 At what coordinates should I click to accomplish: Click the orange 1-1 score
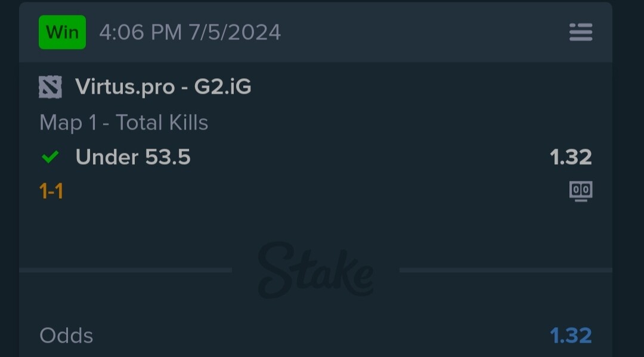point(51,191)
